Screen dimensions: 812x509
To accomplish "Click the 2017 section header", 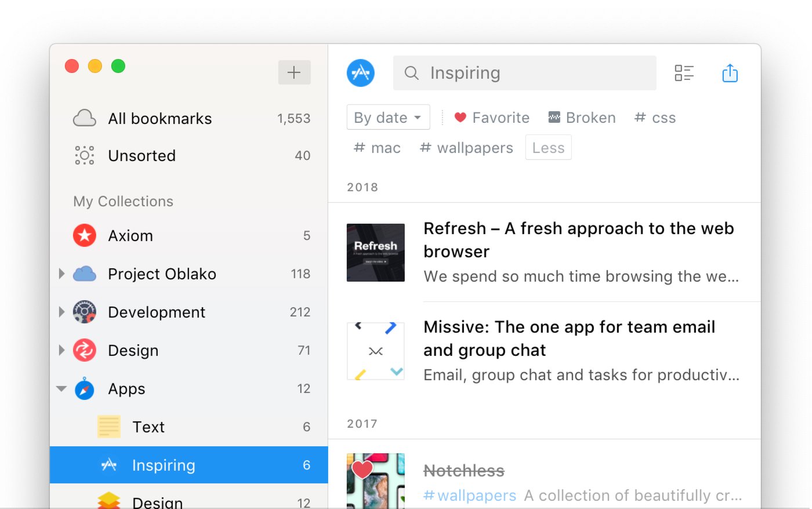I will click(362, 424).
